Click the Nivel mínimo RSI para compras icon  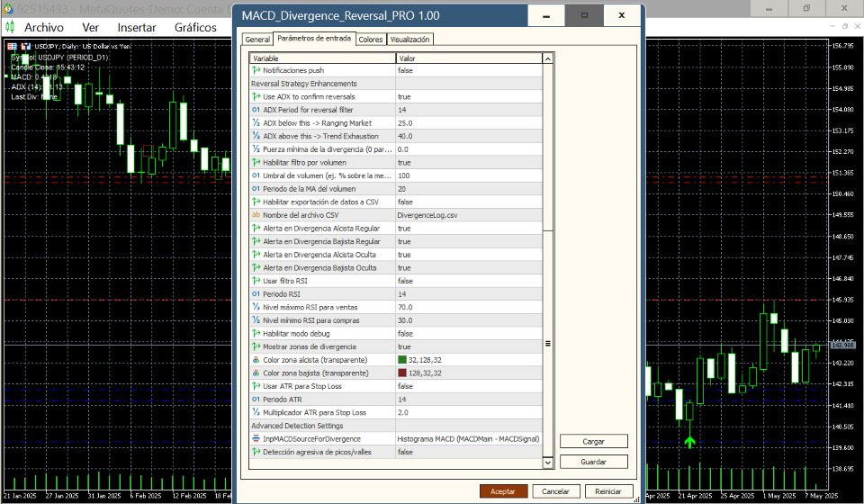[x=256, y=320]
